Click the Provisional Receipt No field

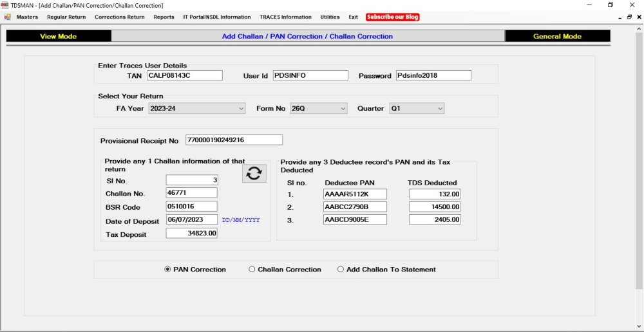coord(234,140)
